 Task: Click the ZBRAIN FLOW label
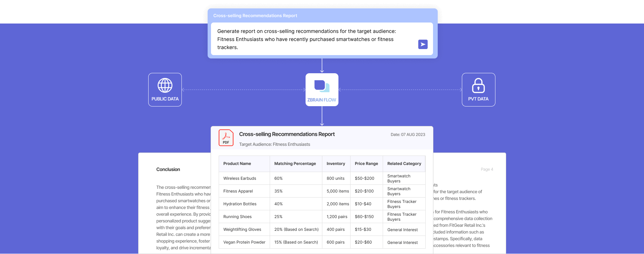click(322, 100)
